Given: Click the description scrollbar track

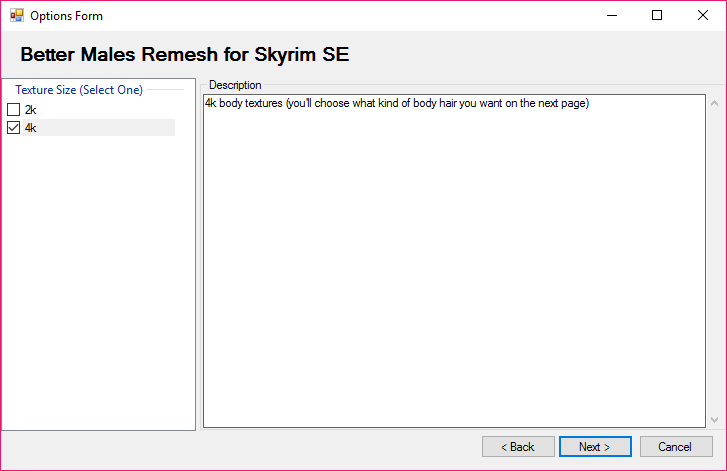Looking at the screenshot, I should (x=714, y=262).
